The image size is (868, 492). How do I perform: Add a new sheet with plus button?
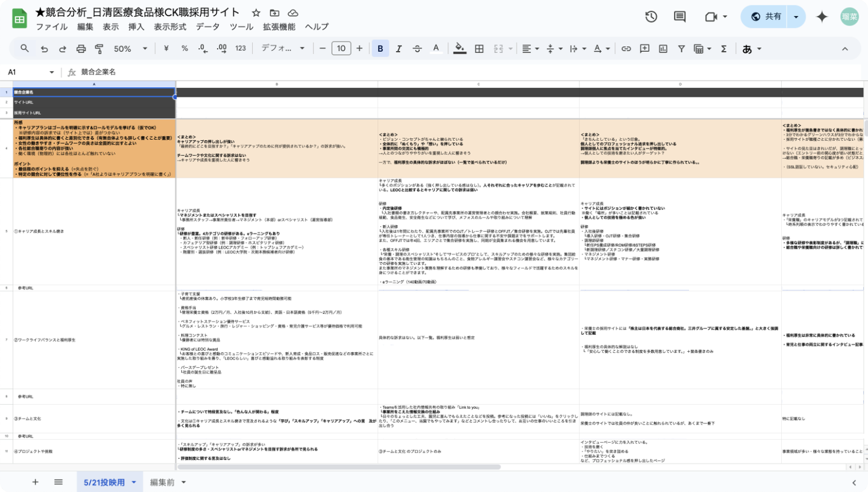pyautogui.click(x=35, y=482)
